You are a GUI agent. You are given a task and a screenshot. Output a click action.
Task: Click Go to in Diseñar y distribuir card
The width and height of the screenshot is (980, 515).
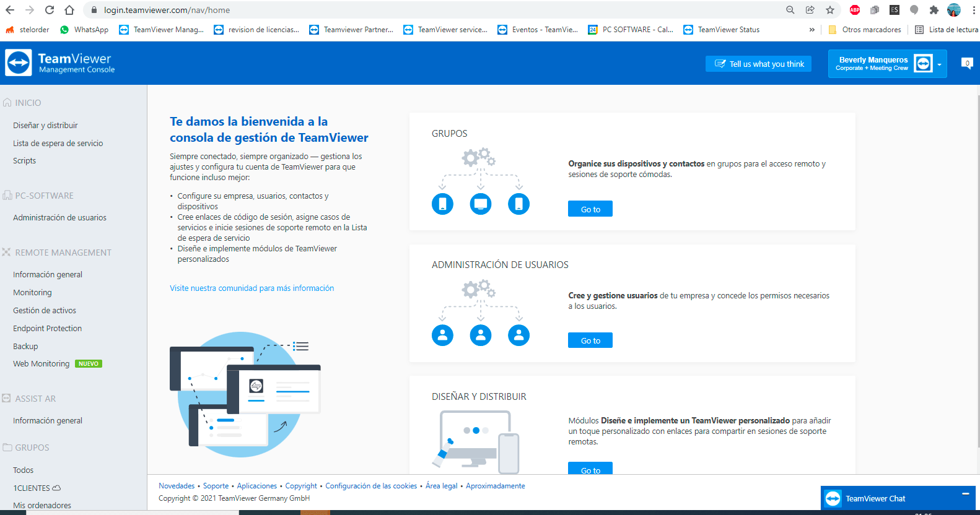pyautogui.click(x=590, y=469)
